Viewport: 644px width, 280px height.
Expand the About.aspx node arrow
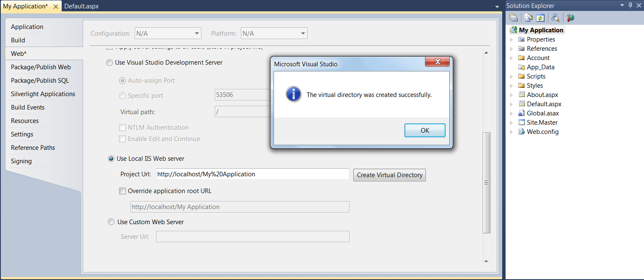(x=511, y=95)
